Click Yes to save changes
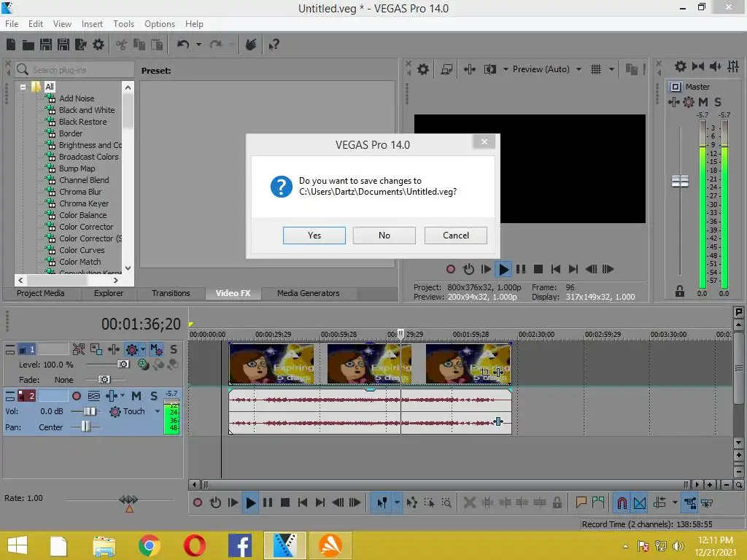 click(x=314, y=236)
